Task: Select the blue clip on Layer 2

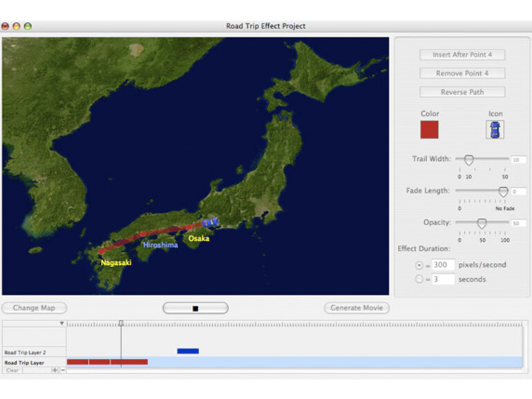Action: point(187,351)
